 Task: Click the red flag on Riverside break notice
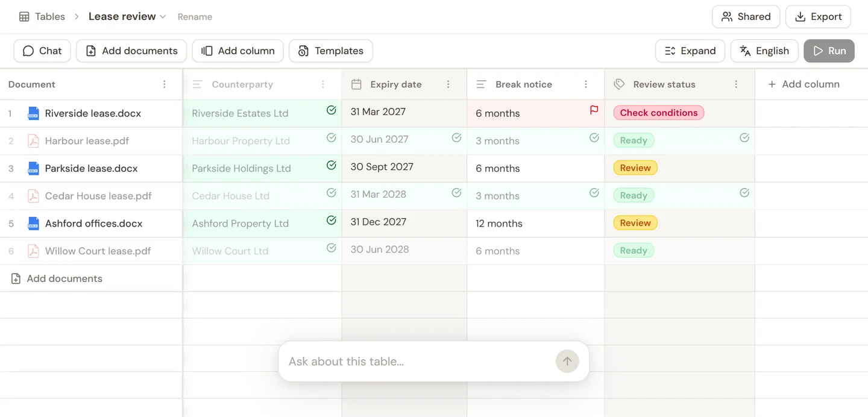tap(594, 110)
